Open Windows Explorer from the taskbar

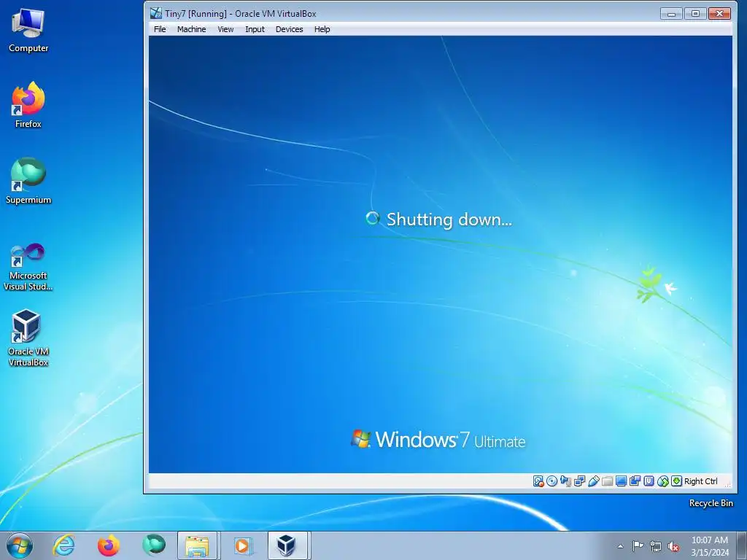pyautogui.click(x=197, y=545)
